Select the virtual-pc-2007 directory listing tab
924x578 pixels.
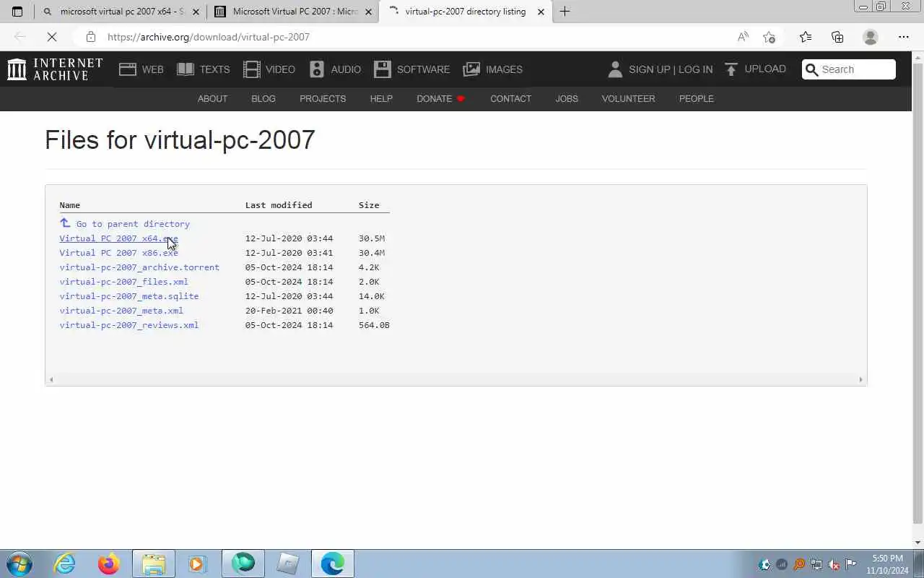(466, 12)
